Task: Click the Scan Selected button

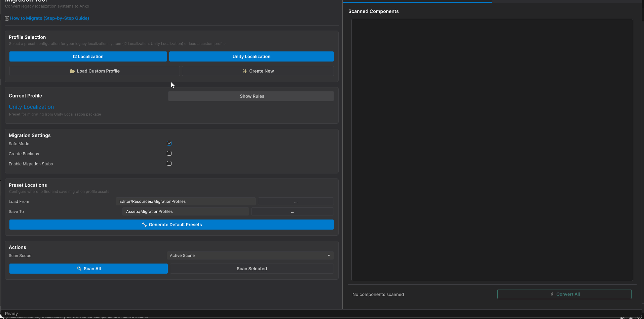Action: (x=251, y=269)
